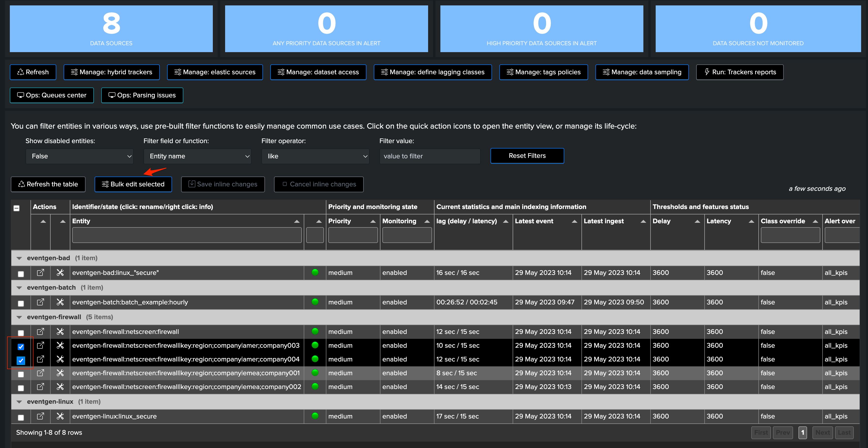Open Manage: define lagging classes
Viewport: 868px width, 448px height.
click(433, 72)
